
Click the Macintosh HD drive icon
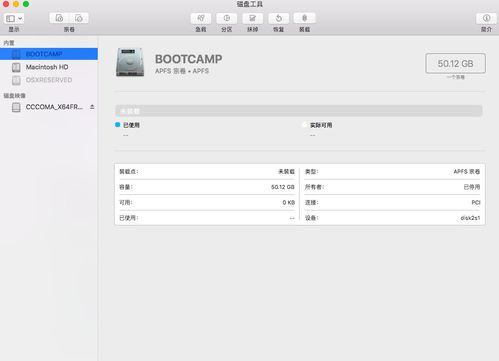(x=16, y=67)
